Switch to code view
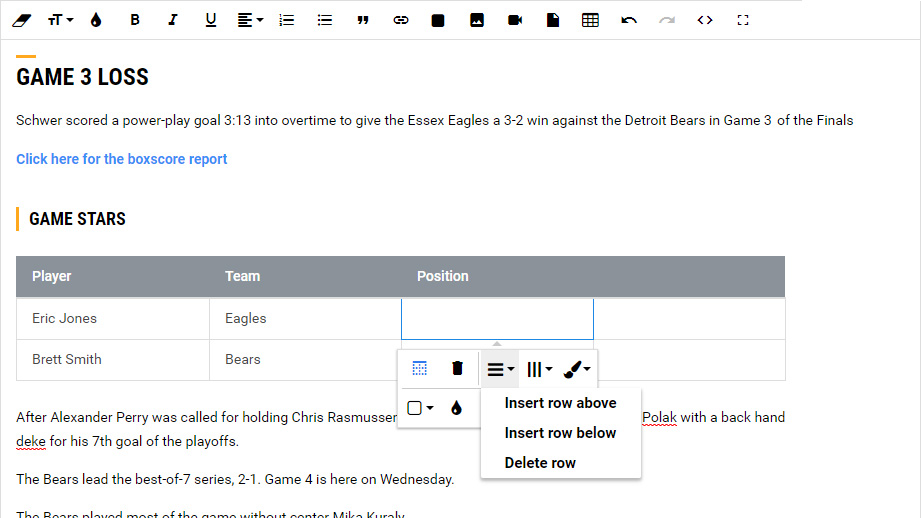 click(705, 20)
